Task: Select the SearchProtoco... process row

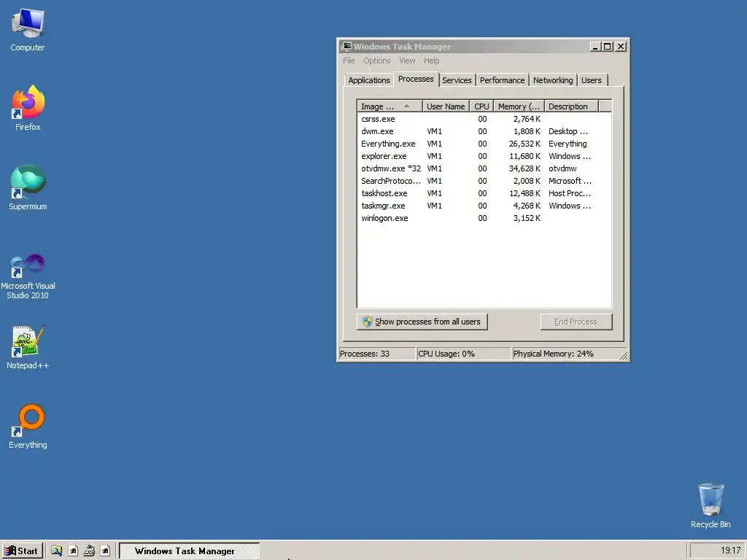Action: (x=484, y=181)
